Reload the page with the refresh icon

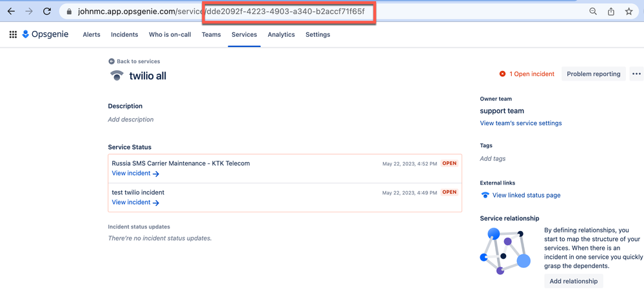[47, 12]
